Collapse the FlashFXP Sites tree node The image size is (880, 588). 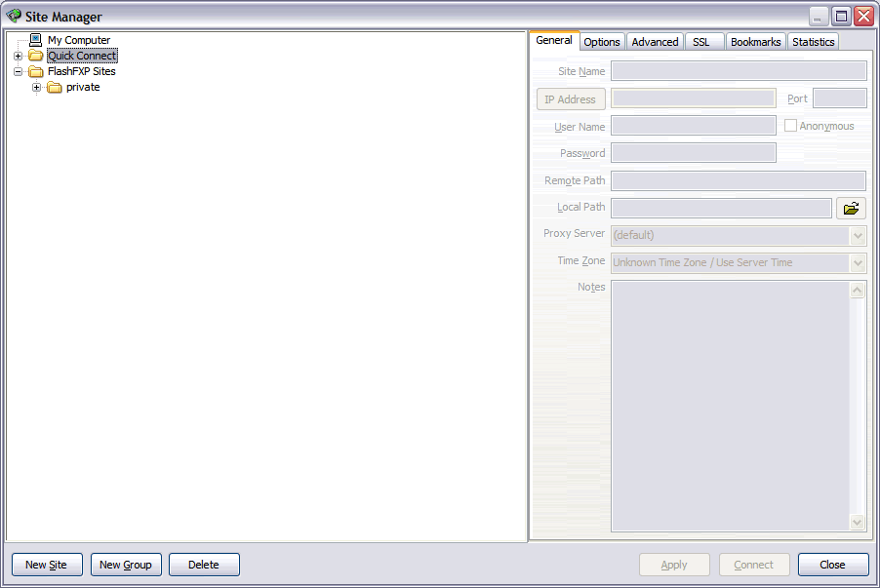tap(18, 72)
